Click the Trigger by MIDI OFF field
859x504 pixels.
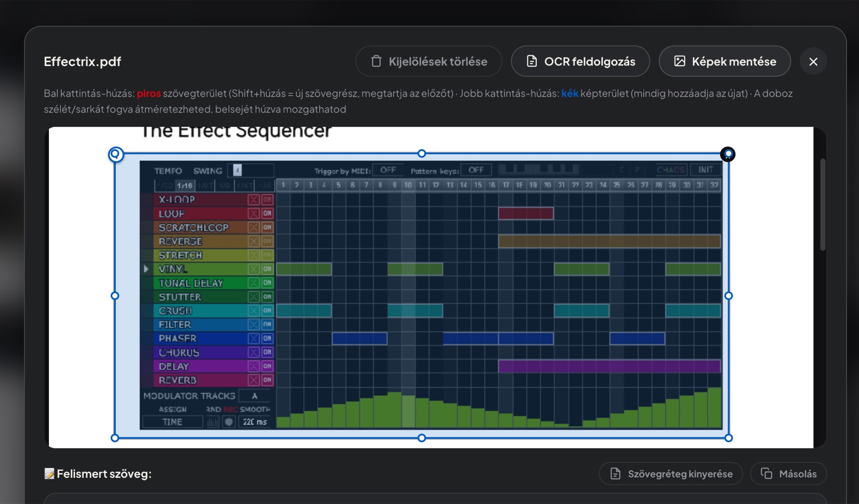pos(388,170)
